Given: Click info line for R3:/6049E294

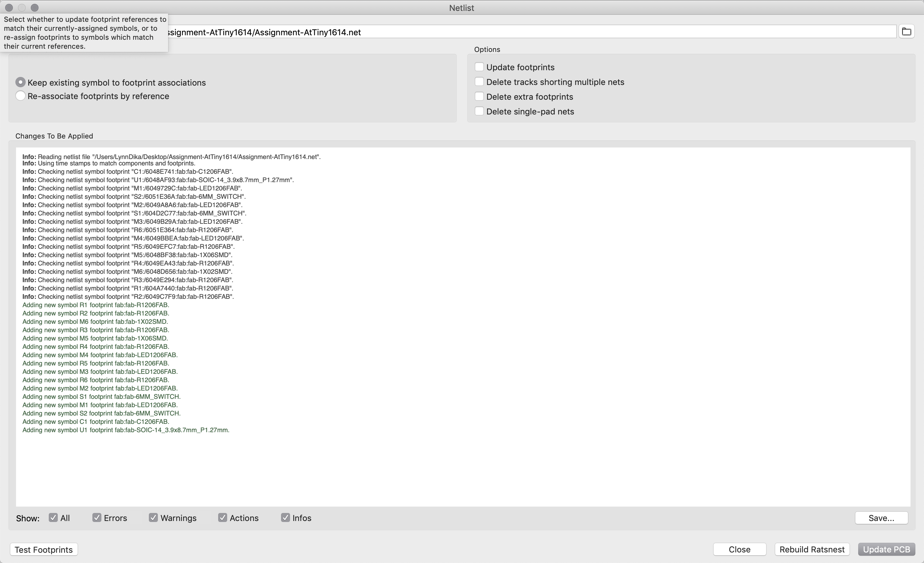Looking at the screenshot, I should click(x=127, y=280).
